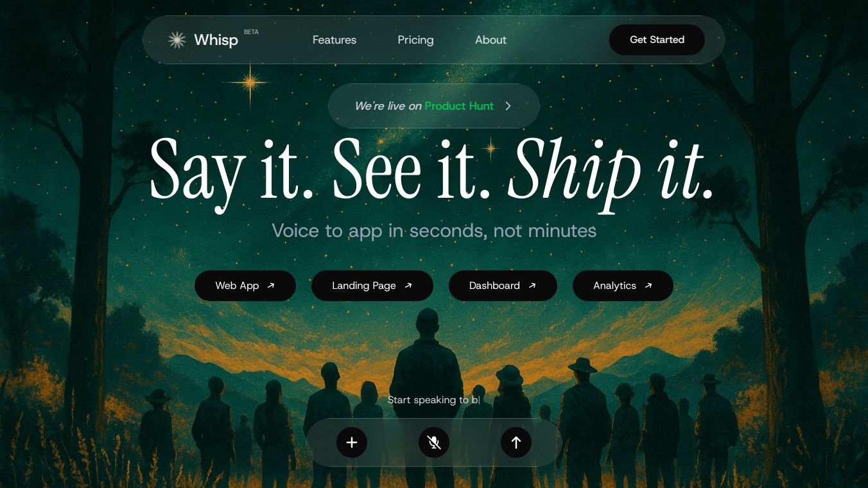The height and width of the screenshot is (488, 868).
Task: Choose the Landing Page template
Action: click(372, 286)
